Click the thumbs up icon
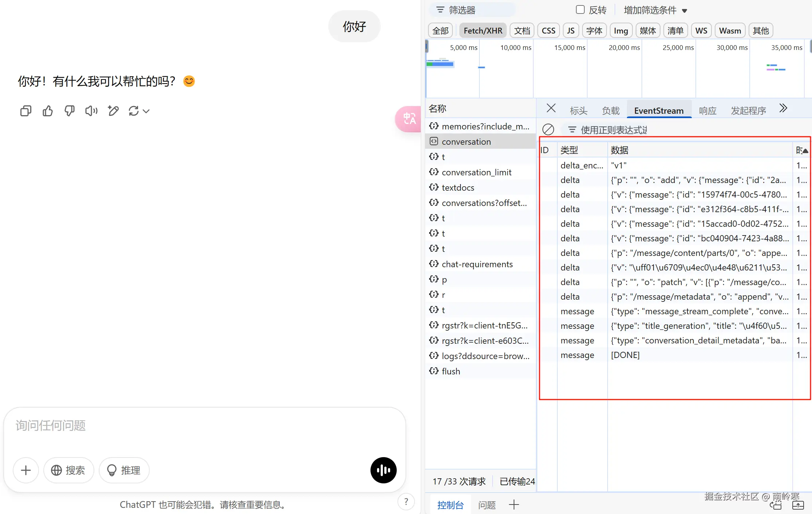Screen dimensions: 812x514 (x=47, y=111)
